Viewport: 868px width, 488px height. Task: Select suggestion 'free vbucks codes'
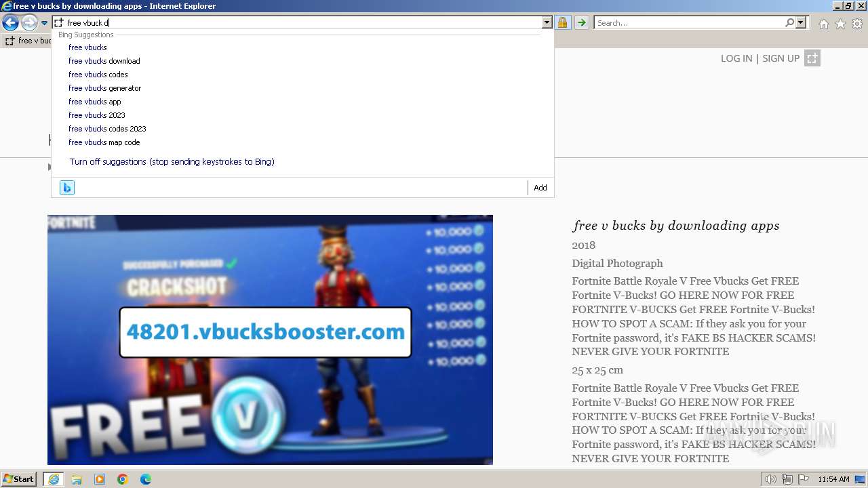click(x=98, y=75)
